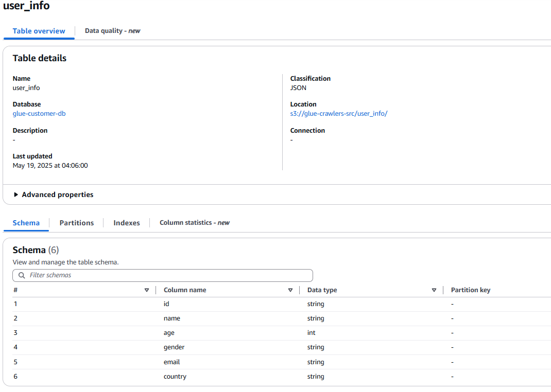Select the id column row
The height and width of the screenshot is (392, 551).
coord(166,304)
